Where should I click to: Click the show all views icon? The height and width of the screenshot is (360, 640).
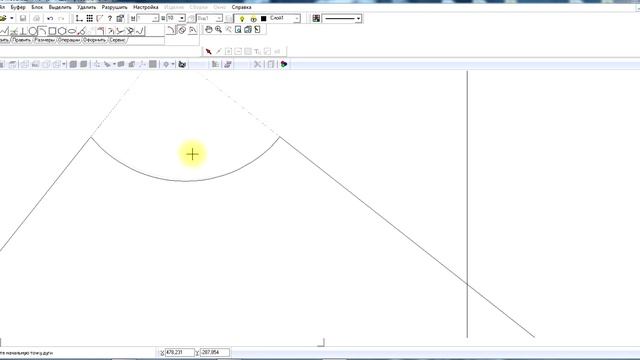248,29
